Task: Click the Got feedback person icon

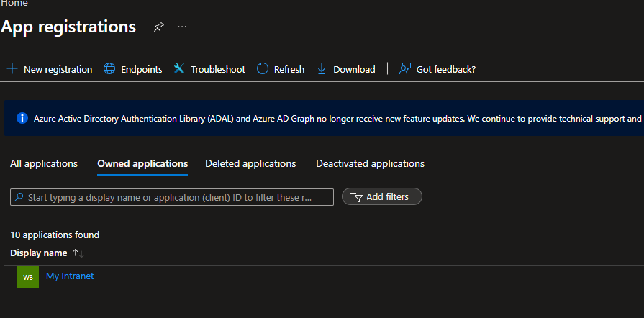Action: [405, 68]
